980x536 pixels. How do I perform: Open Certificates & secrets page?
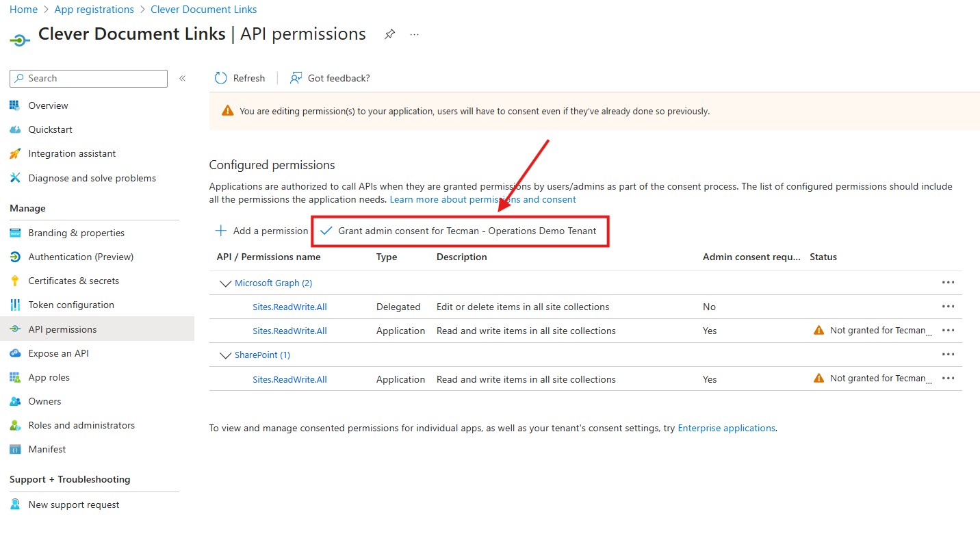73,281
